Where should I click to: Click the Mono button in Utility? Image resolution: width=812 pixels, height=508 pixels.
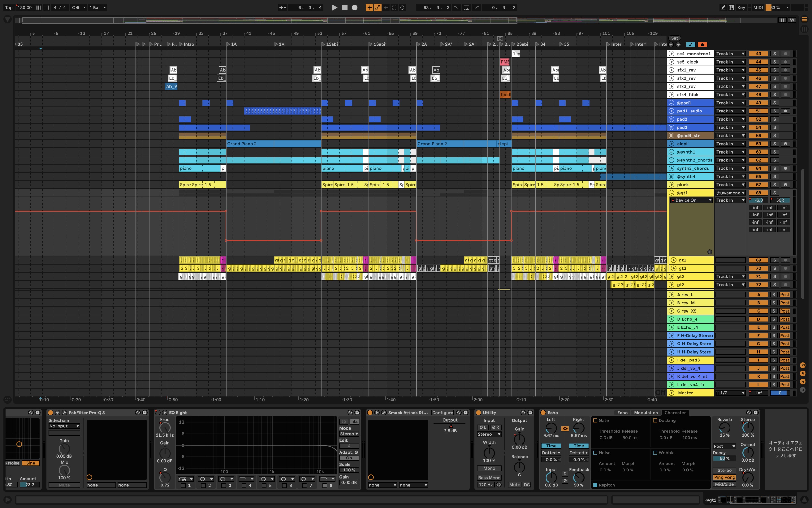tap(489, 468)
